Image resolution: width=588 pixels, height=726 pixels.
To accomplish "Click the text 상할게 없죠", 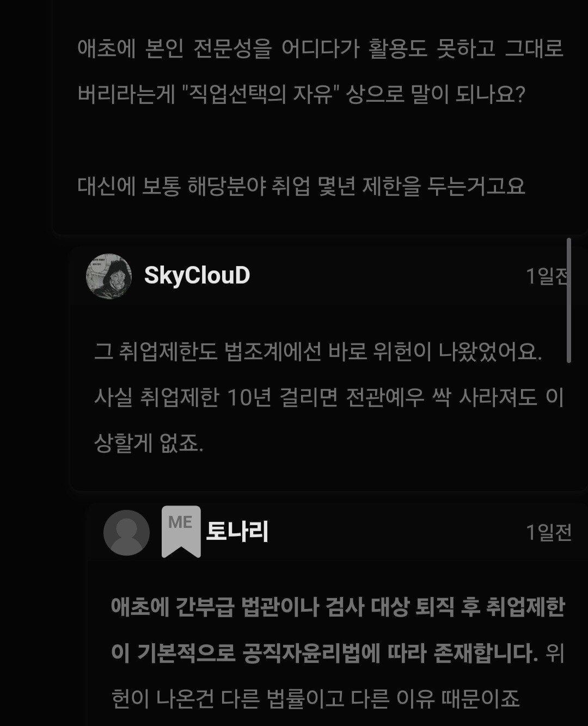I will point(149,442).
